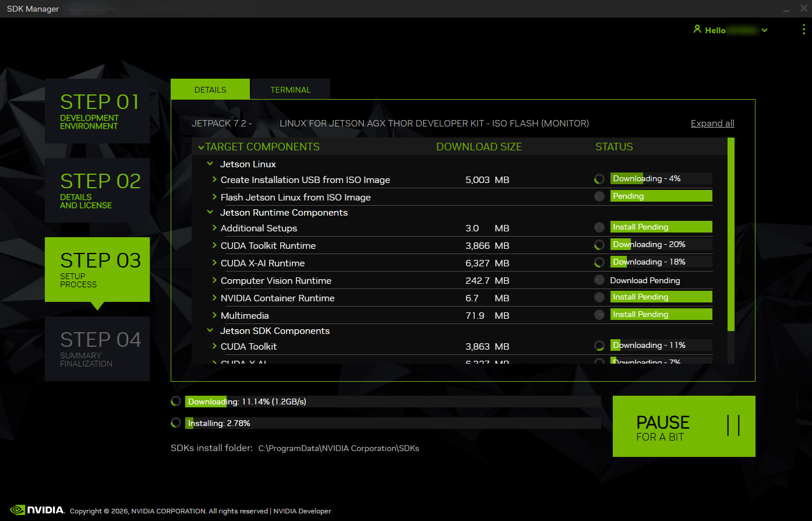Click the Download Pending status text
The width and height of the screenshot is (812, 521).
[x=645, y=280]
